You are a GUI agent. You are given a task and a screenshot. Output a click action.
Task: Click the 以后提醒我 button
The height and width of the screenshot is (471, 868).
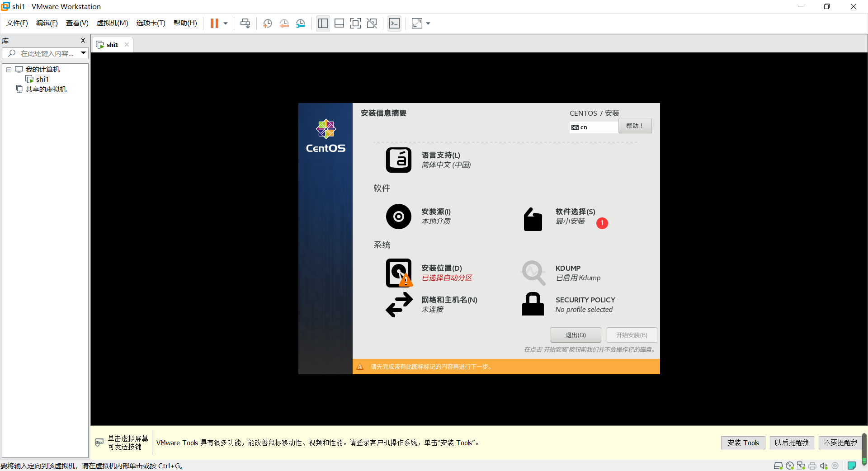coord(792,443)
